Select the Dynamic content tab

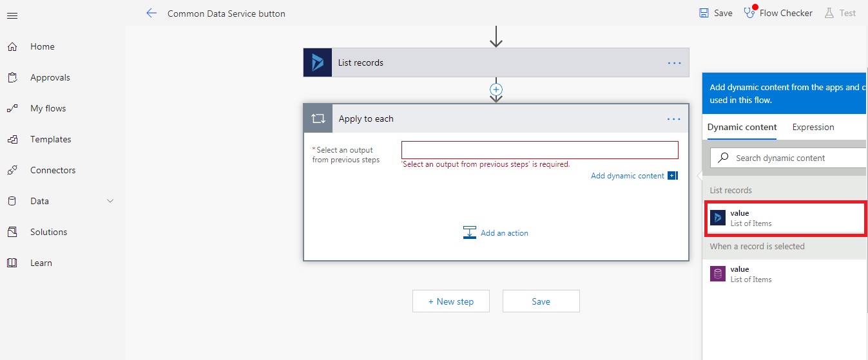[742, 128]
